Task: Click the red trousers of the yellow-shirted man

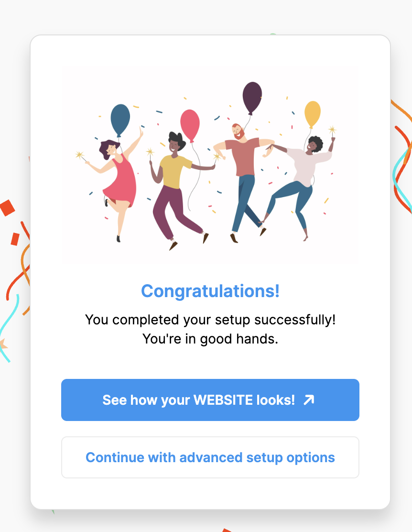Action: 169,211
